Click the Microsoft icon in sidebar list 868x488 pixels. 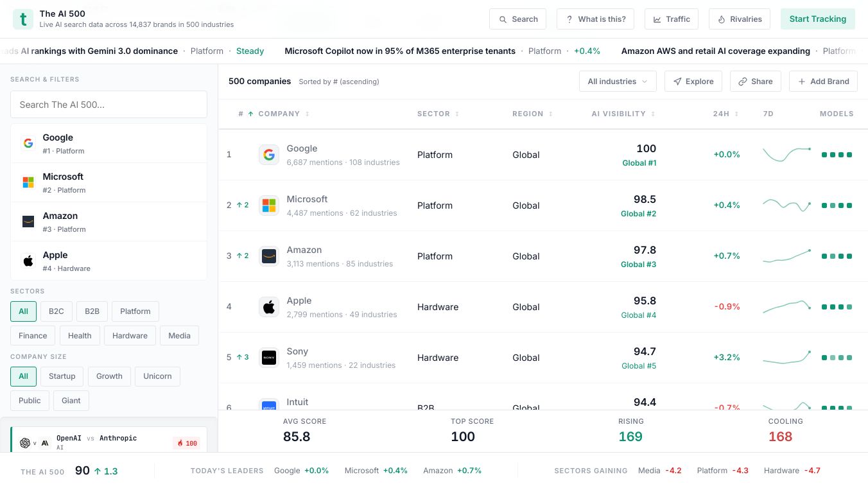28,182
